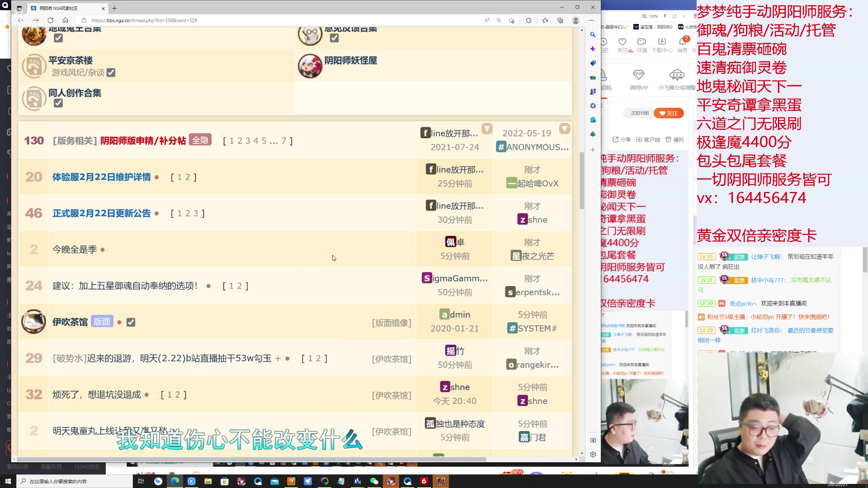Open the Copilot sparkle icon in Edge sidebar
The width and height of the screenshot is (868, 488).
[593, 49]
